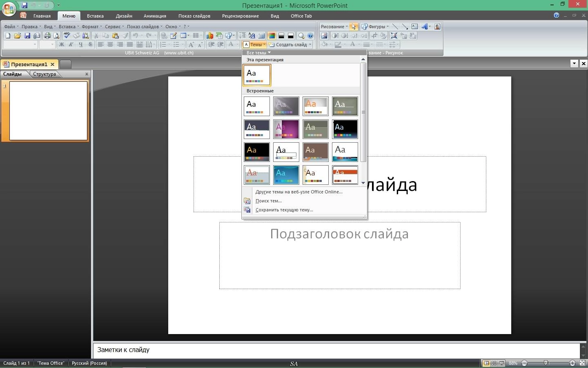Open the Фигуры shapes dropdown
This screenshot has height=368, width=588.
(x=375, y=27)
